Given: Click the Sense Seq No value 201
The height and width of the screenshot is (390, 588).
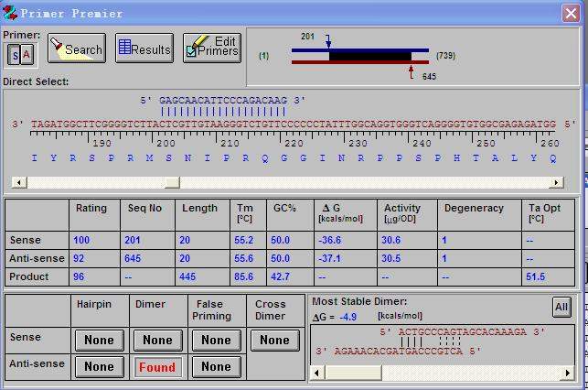Looking at the screenshot, I should tap(133, 240).
